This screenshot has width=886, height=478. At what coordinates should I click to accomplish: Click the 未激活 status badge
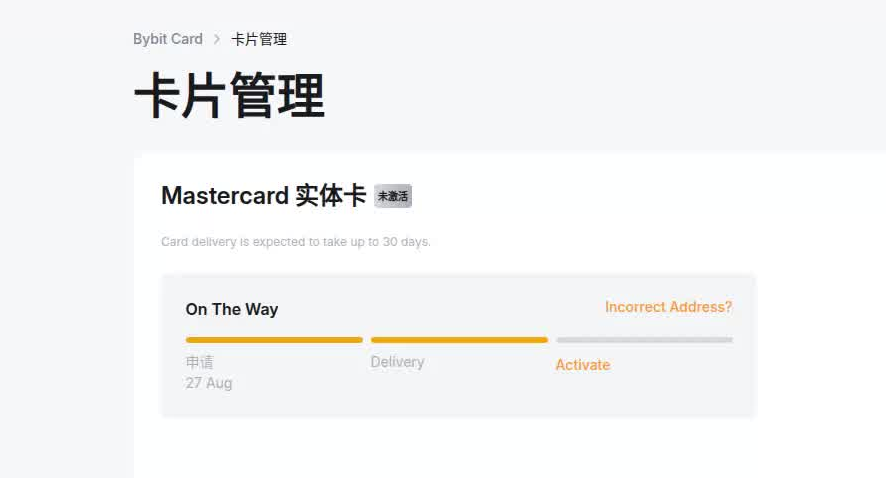(393, 196)
